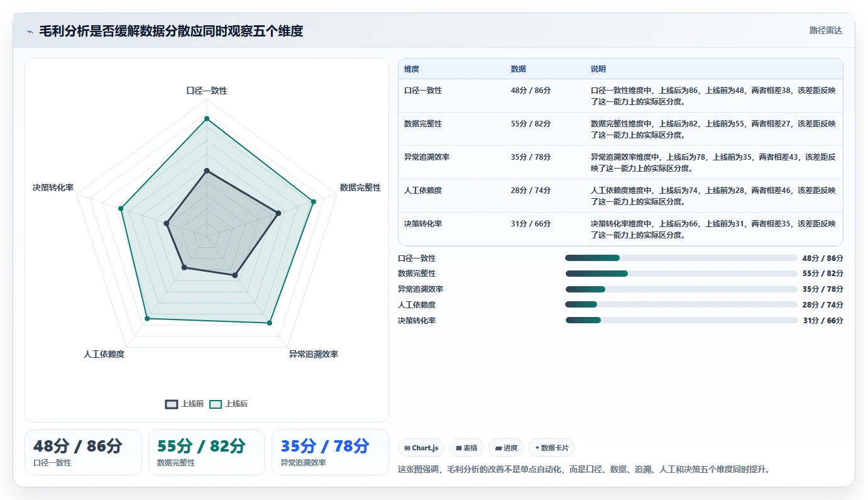Click the description mentioning 两者相差27
Image resolution: width=868 pixels, height=500 pixels.
click(x=713, y=129)
